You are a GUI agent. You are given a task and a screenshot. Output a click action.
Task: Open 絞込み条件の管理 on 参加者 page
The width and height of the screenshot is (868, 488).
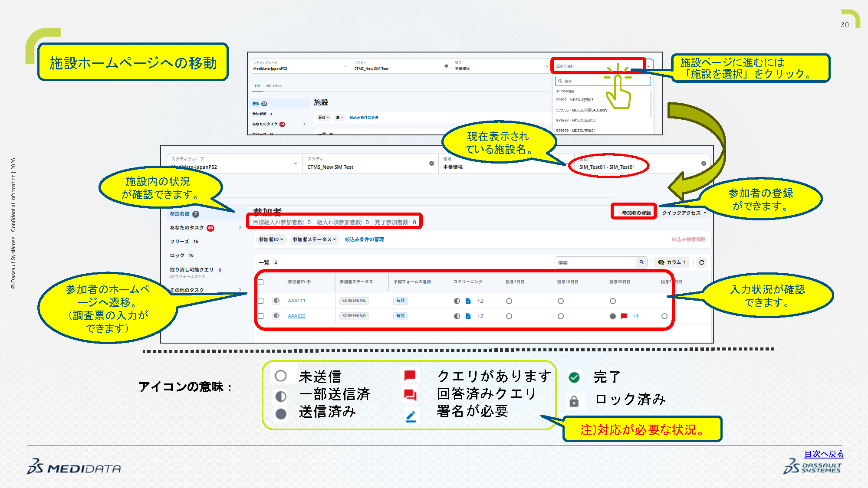pyautogui.click(x=364, y=239)
